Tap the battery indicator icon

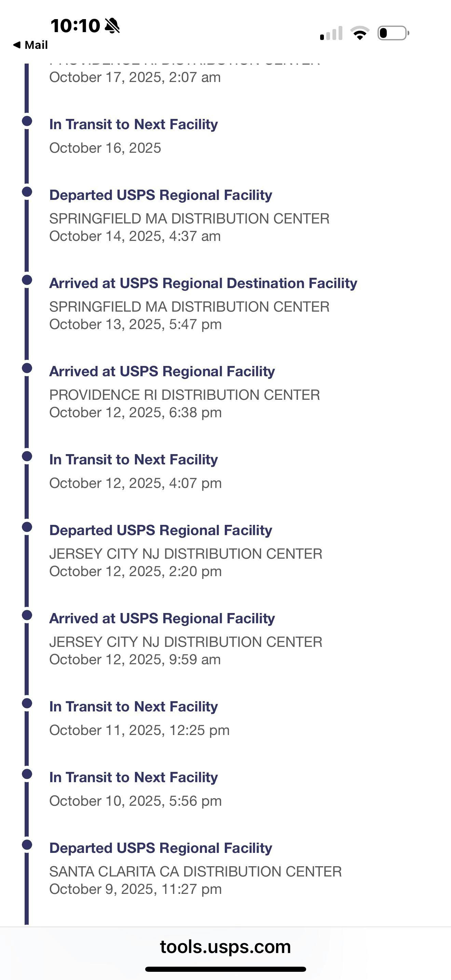coord(393,33)
